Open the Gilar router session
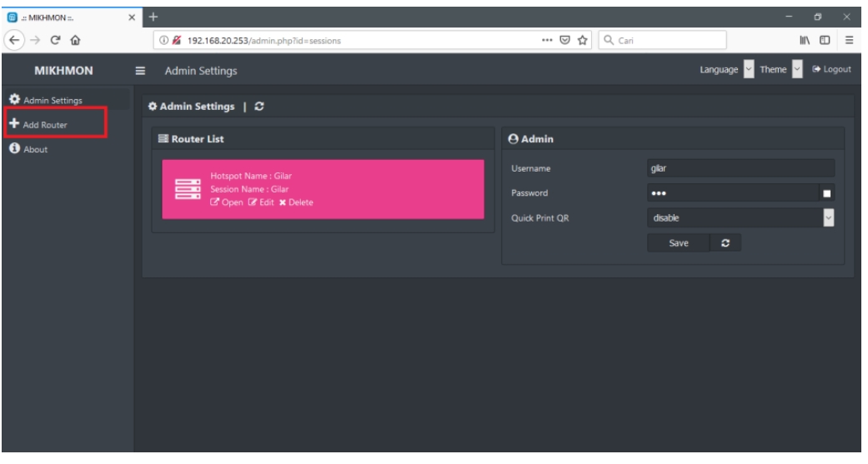Viewport: 868px width, 464px height. [x=227, y=202]
